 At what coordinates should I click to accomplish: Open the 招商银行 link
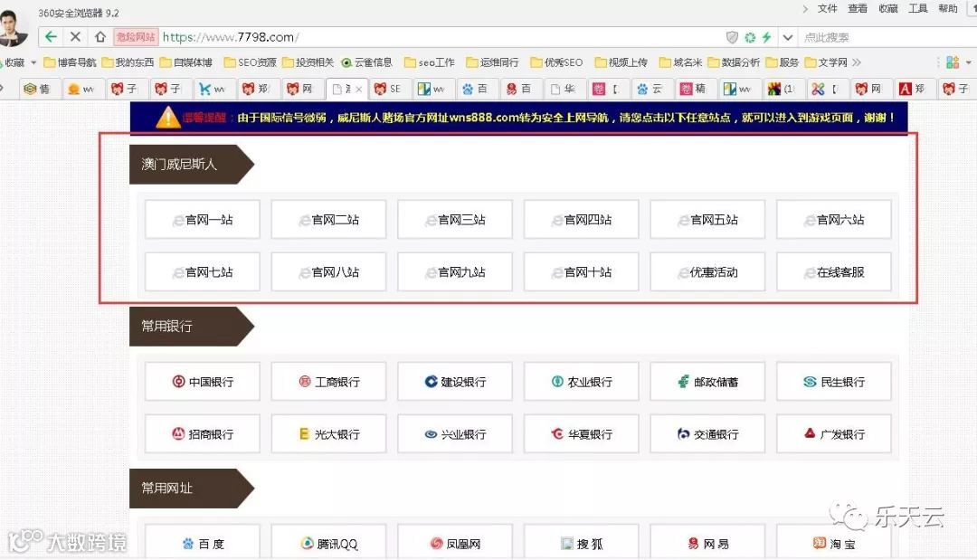[x=203, y=434]
